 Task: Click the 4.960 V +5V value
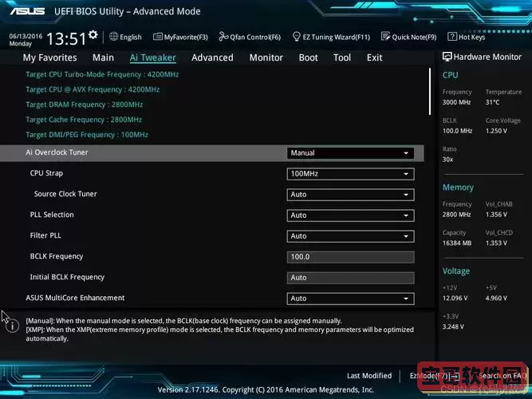(496, 298)
